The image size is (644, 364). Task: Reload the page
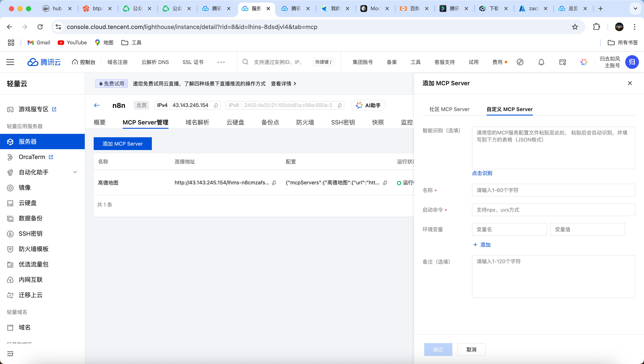click(40, 27)
